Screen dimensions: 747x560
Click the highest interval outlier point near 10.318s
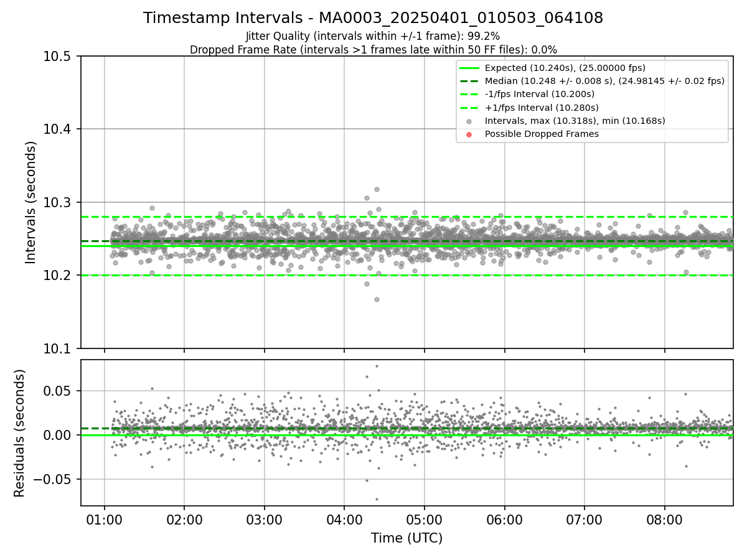pos(377,189)
